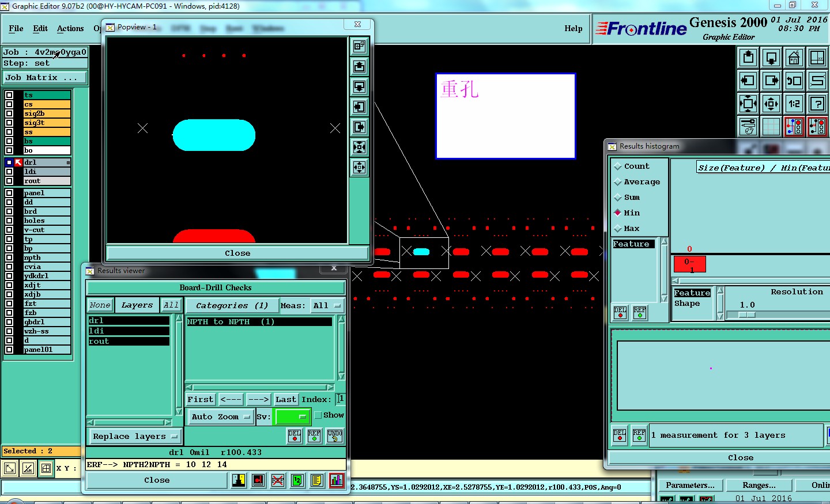Open the Replace layers dropdown
The height and width of the screenshot is (504, 830).
point(135,436)
